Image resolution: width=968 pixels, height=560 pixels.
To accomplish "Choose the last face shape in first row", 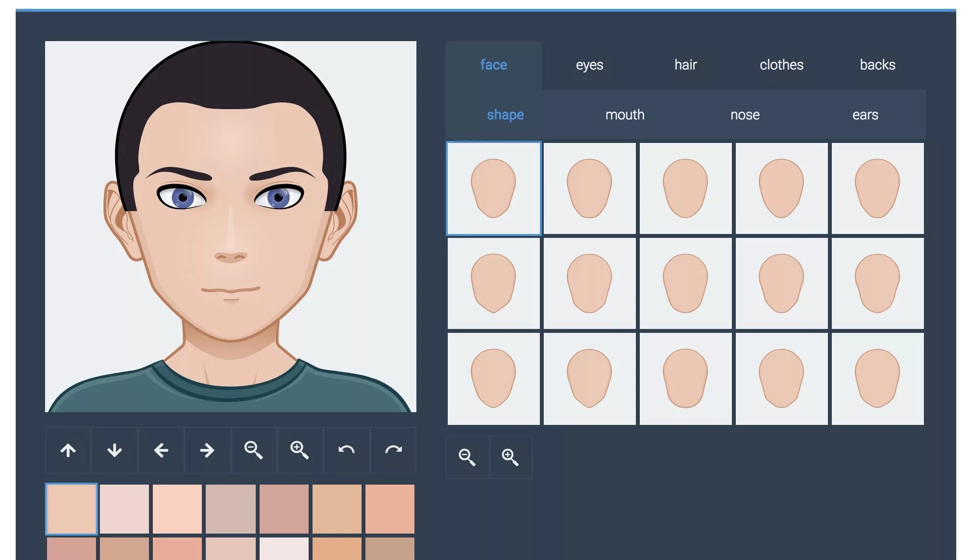I will [877, 188].
